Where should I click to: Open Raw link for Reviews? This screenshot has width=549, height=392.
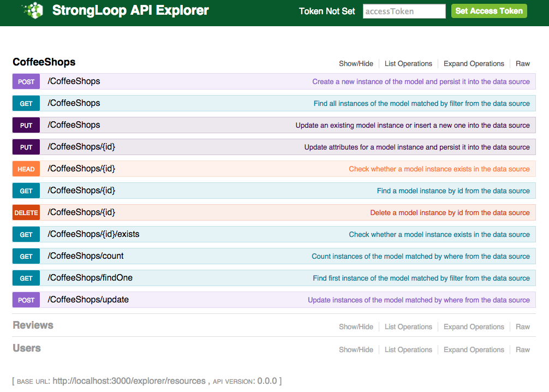(522, 327)
